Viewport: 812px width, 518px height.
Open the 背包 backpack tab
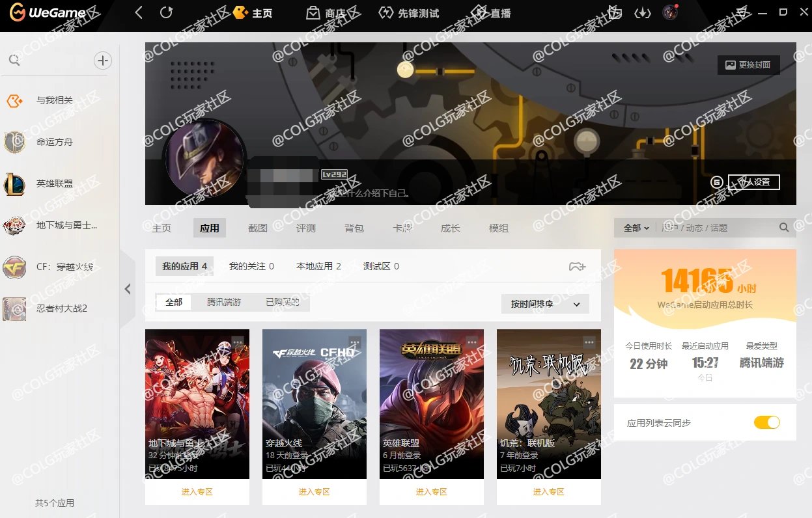[354, 228]
